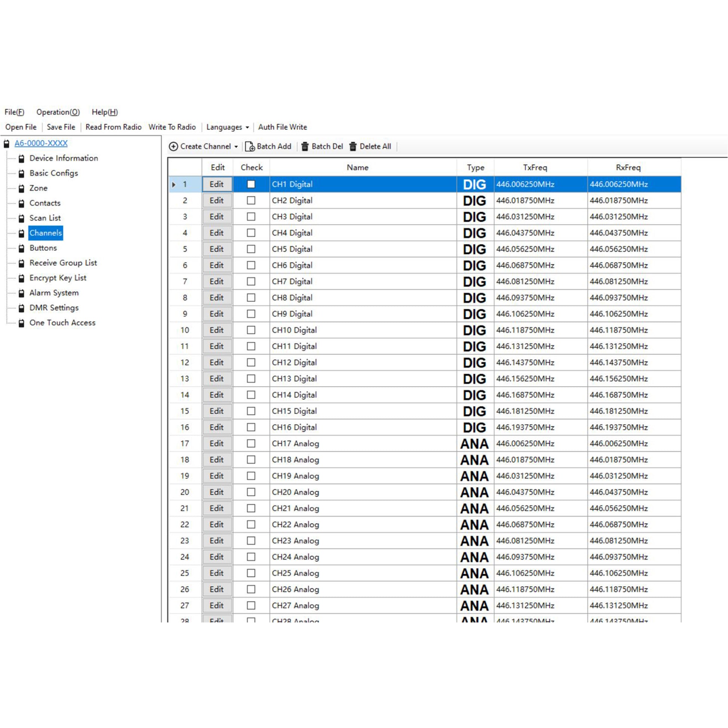Select Zone in the sidebar tree
This screenshot has width=728, height=728.
[x=39, y=188]
